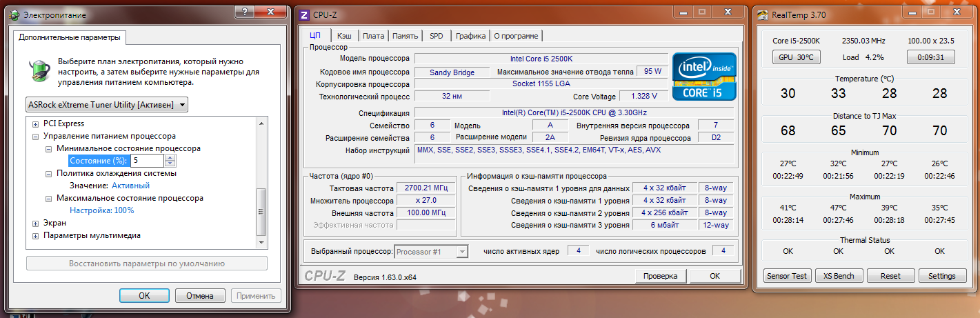Screen dimensions: 980x318
Task: Click the 100.00 МГц external frequency value
Action: pos(425,213)
